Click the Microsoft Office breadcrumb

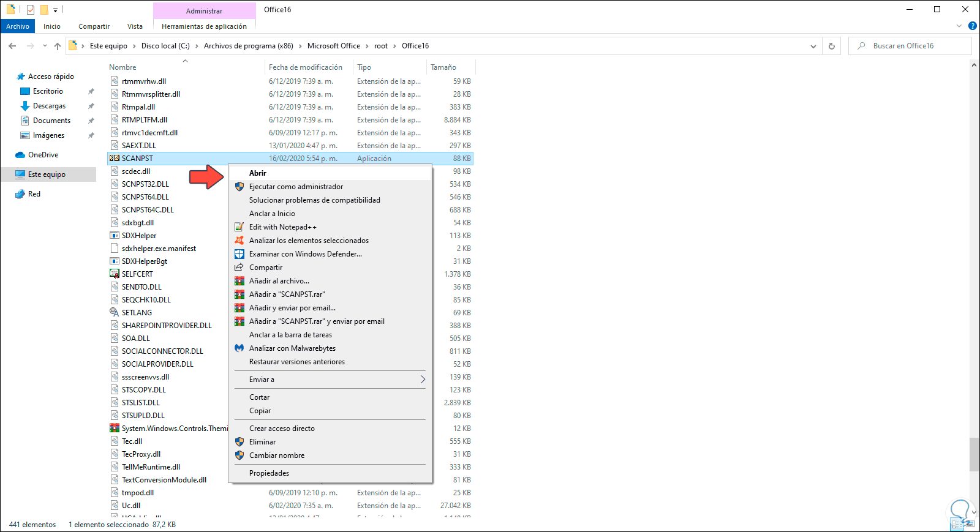click(x=334, y=46)
